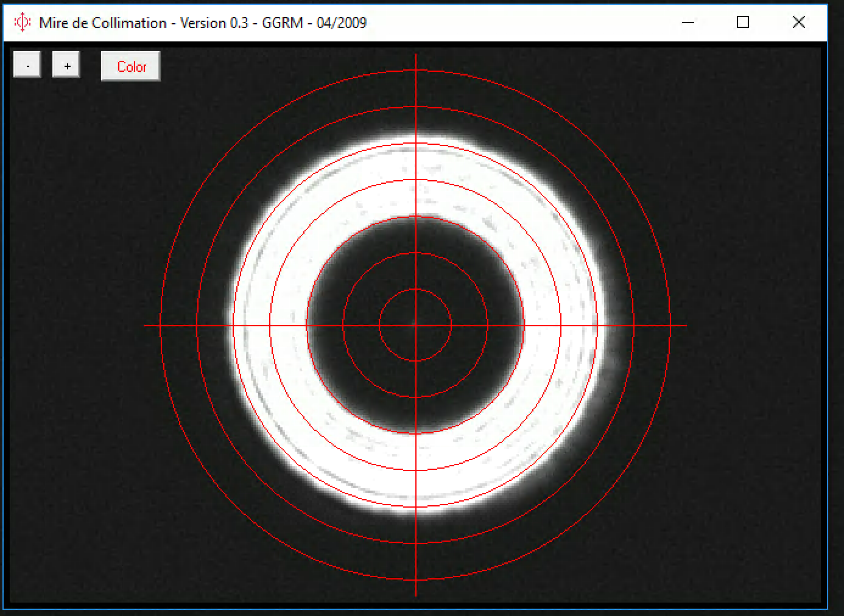Minimize the Mire de Collimation window

(688, 23)
